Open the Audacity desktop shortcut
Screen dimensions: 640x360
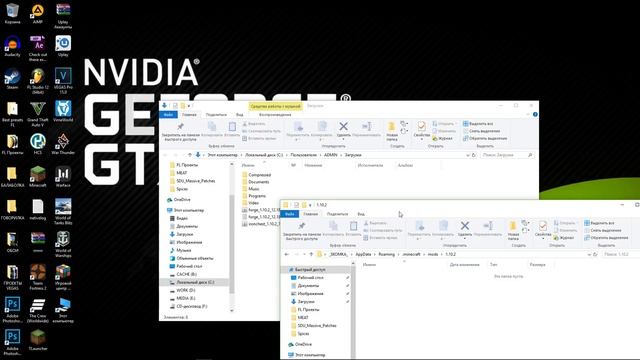tap(12, 45)
